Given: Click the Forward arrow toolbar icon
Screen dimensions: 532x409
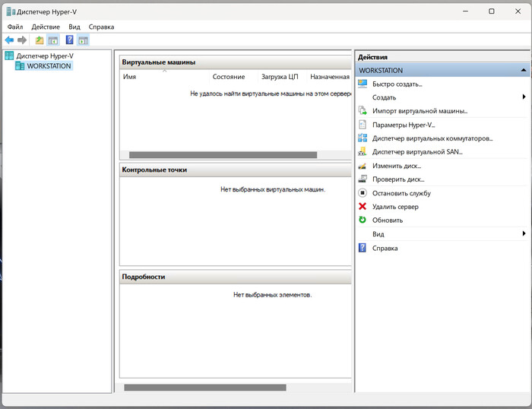Looking at the screenshot, I should pyautogui.click(x=22, y=40).
